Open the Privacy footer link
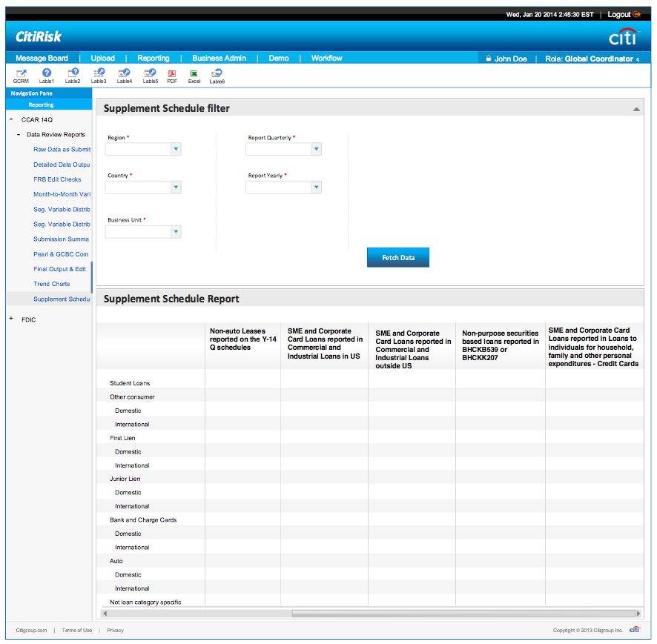The width and height of the screenshot is (657, 644). [115, 630]
